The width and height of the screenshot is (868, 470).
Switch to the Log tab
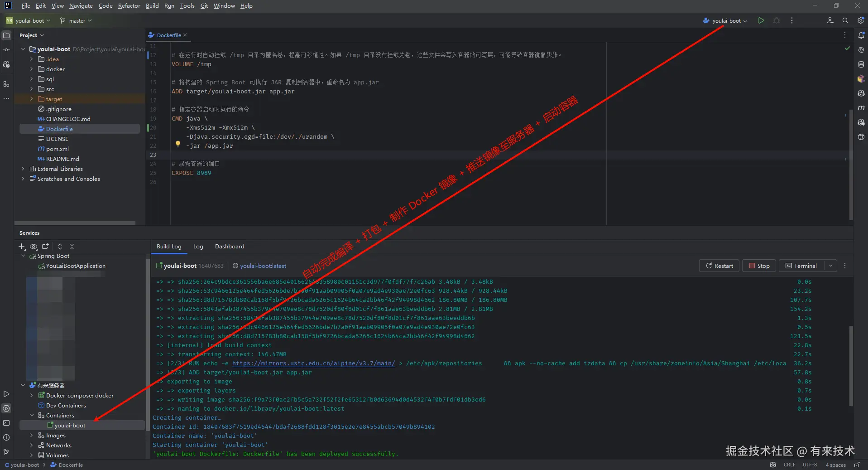click(x=198, y=247)
